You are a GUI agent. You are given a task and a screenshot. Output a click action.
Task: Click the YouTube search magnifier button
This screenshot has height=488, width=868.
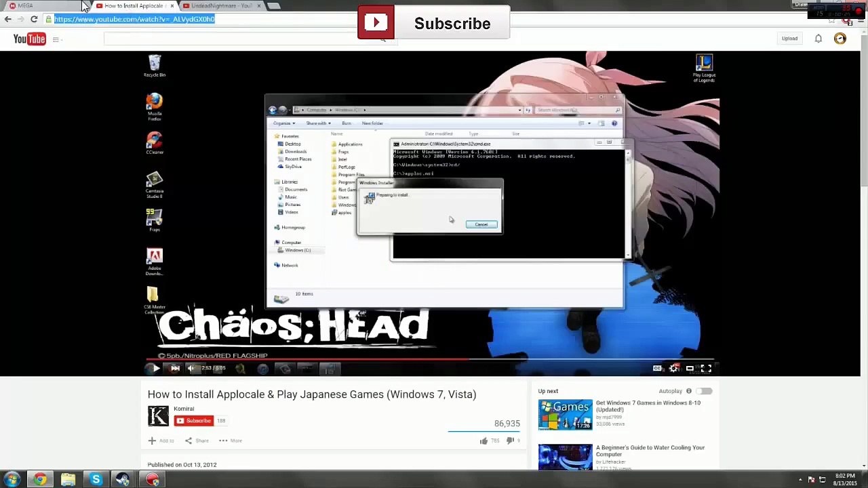pos(384,39)
